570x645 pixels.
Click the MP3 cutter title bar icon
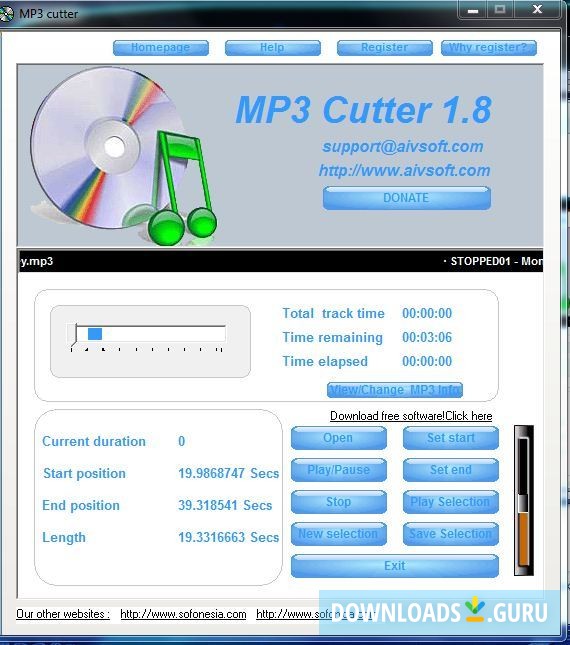pos(7,14)
